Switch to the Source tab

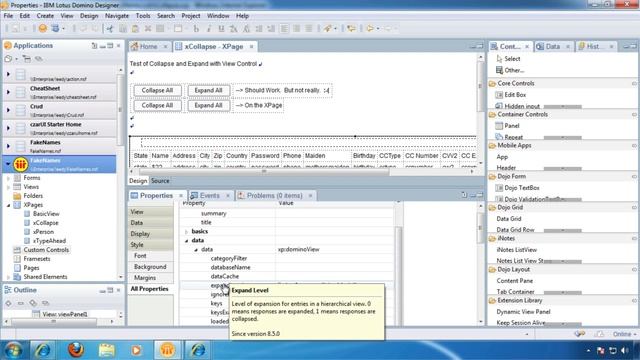[160, 181]
